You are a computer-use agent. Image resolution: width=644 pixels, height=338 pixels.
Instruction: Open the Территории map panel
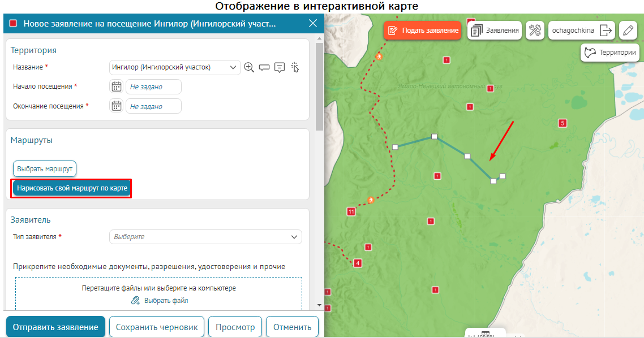[x=610, y=53]
